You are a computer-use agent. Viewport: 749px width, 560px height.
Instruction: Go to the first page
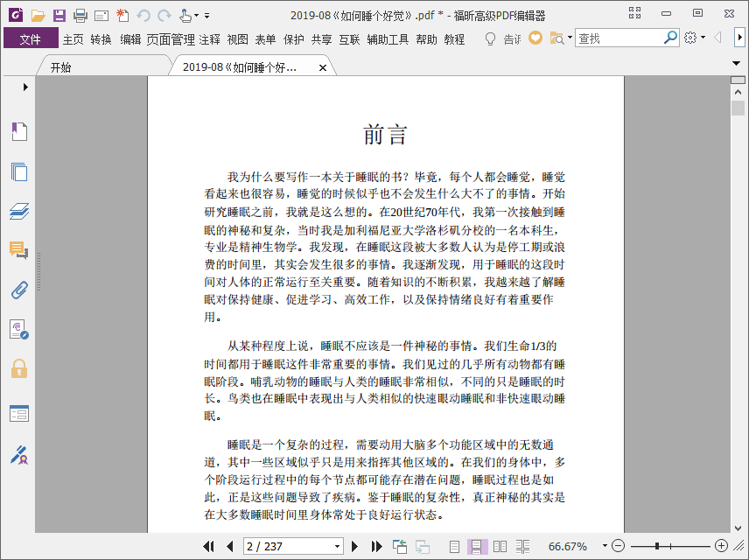click(x=209, y=546)
